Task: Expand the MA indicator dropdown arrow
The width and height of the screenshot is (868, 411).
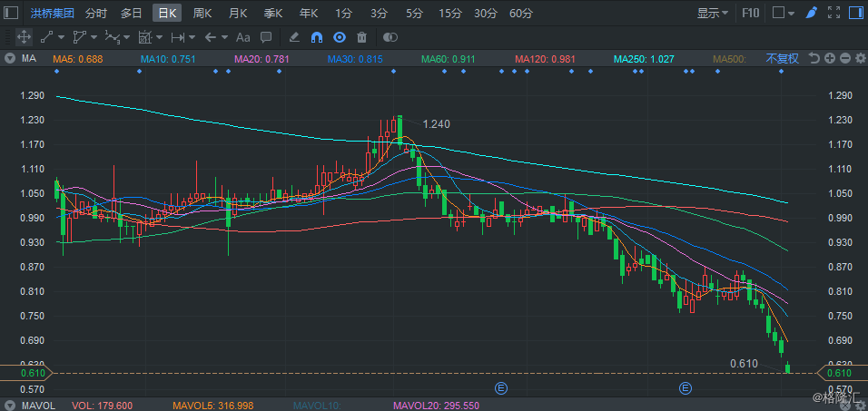Action: click(10, 58)
